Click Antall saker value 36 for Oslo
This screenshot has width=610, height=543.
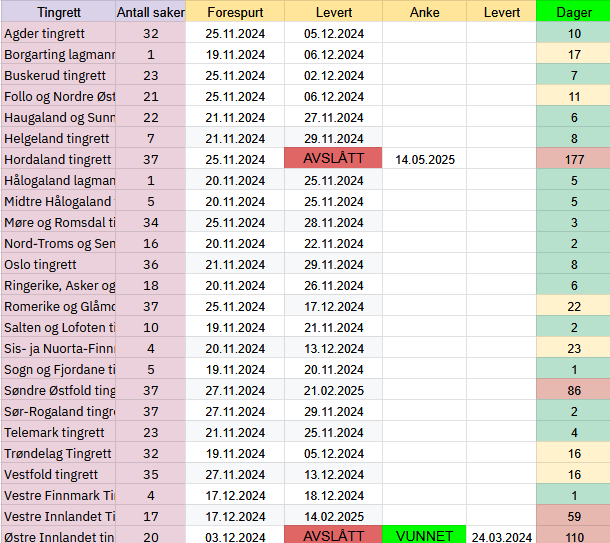point(151,264)
